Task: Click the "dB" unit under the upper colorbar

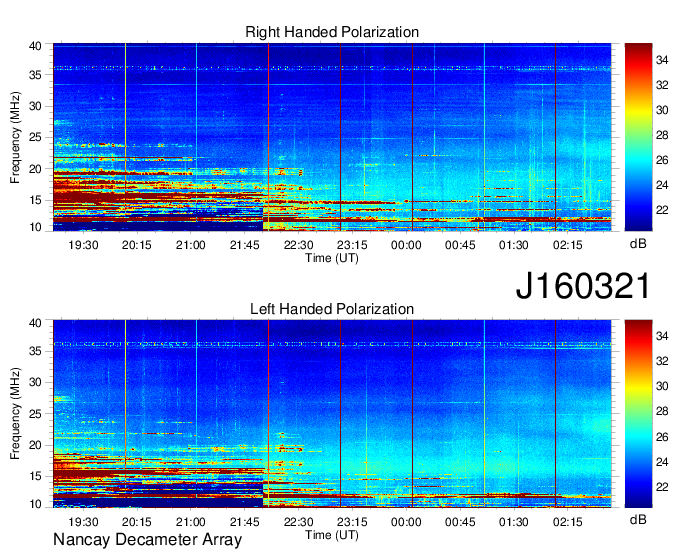Action: 638,244
